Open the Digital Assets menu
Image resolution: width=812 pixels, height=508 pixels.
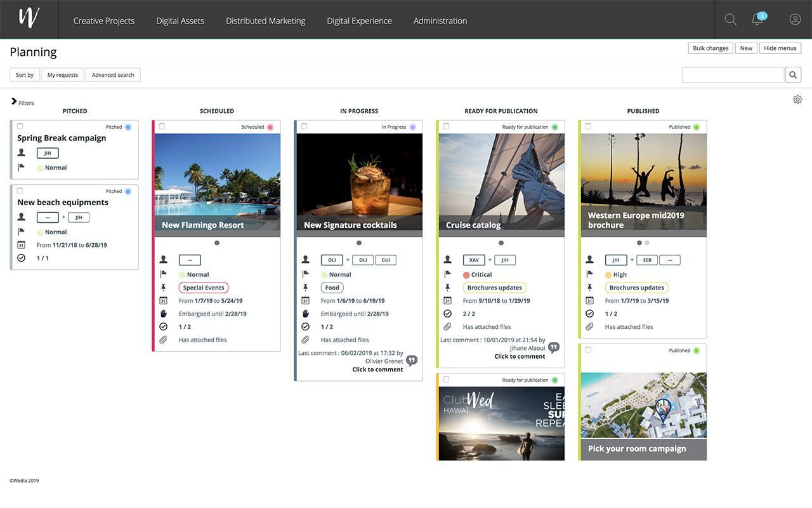tap(180, 20)
